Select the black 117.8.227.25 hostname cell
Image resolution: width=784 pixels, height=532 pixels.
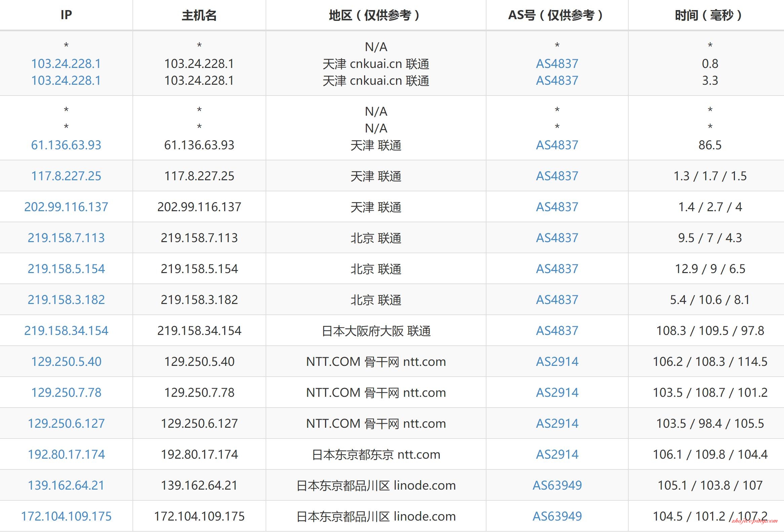[x=199, y=176]
